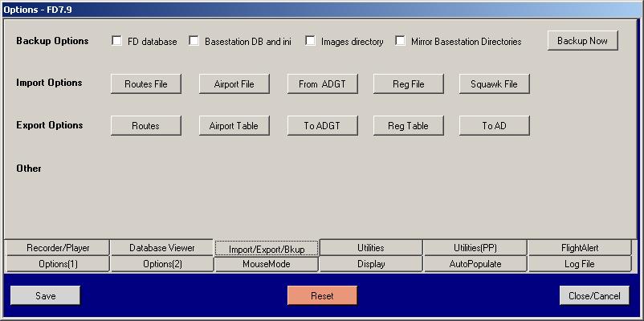
Task: Open the AutoPopulate tab
Action: click(475, 264)
